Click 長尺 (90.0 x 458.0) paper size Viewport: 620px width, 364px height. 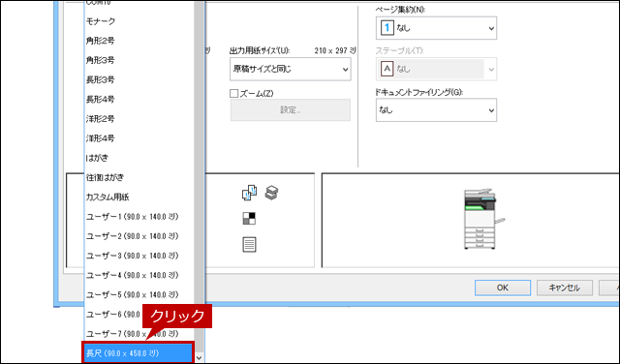click(x=139, y=353)
